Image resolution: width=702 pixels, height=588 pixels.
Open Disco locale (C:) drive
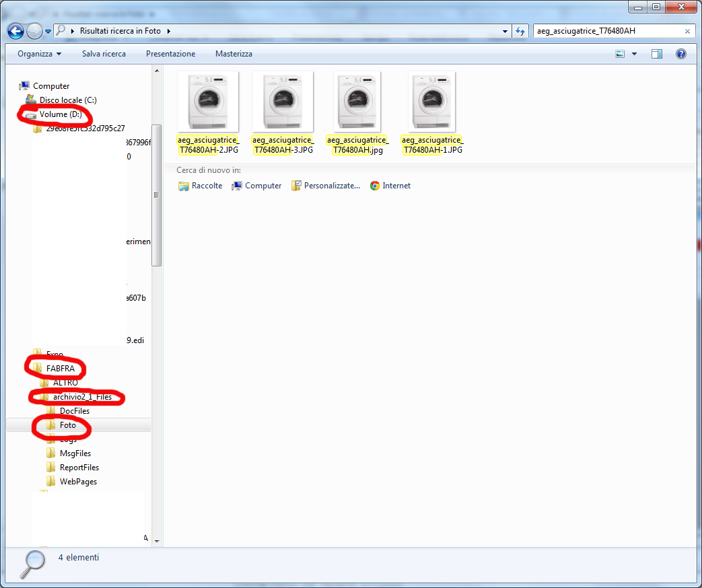pyautogui.click(x=68, y=100)
